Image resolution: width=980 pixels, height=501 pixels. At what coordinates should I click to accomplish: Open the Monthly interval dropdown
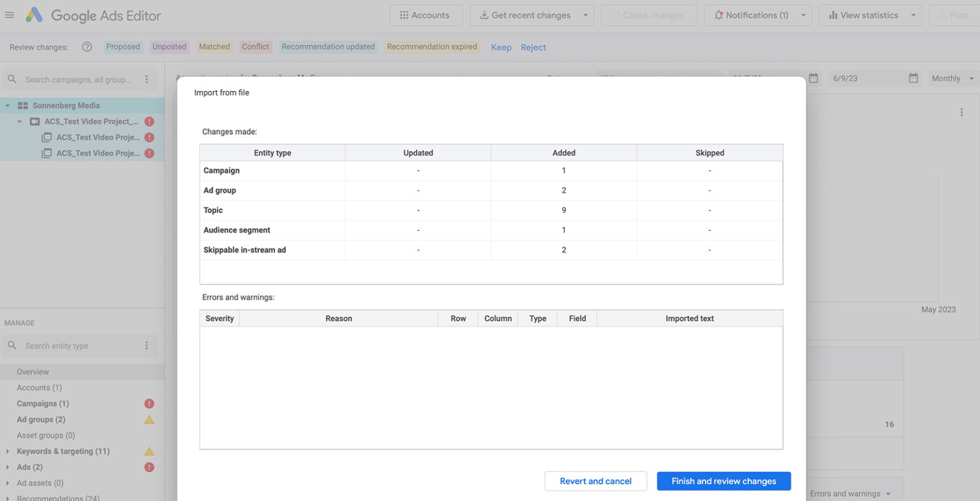[953, 79]
